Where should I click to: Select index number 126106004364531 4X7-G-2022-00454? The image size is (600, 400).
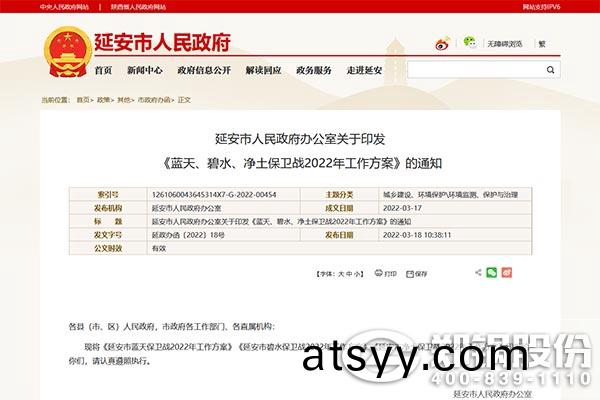point(214,195)
